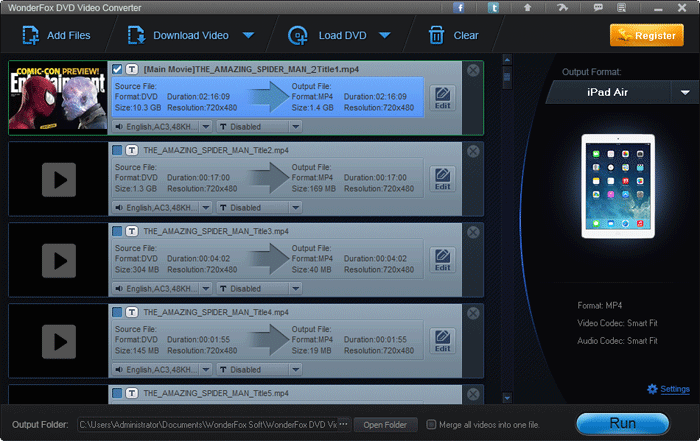This screenshot has width=700, height=441.
Task: Check the Title2.mp4 checkbox
Action: [117, 150]
